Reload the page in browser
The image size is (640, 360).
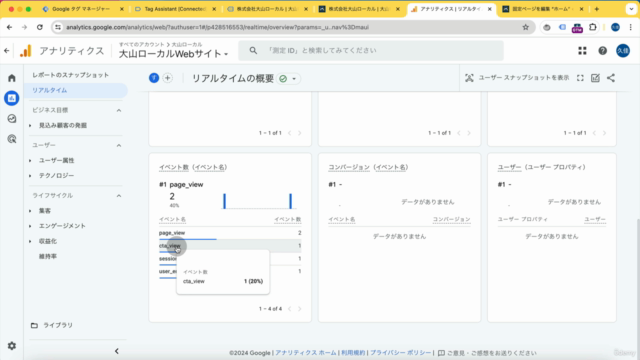tap(40, 27)
